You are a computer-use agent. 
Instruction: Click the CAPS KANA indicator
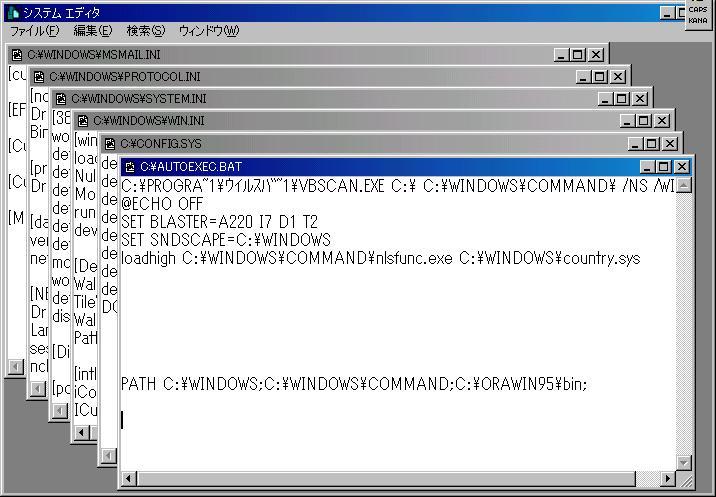click(x=698, y=15)
